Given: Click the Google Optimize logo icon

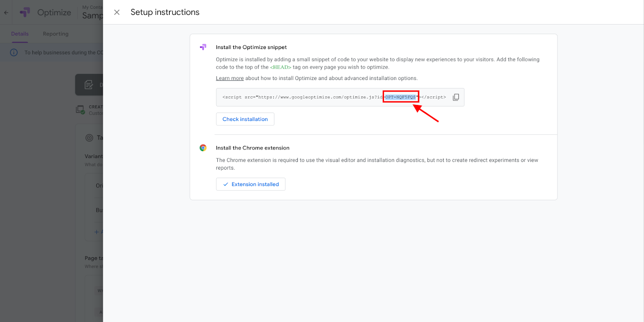Looking at the screenshot, I should 25,12.
